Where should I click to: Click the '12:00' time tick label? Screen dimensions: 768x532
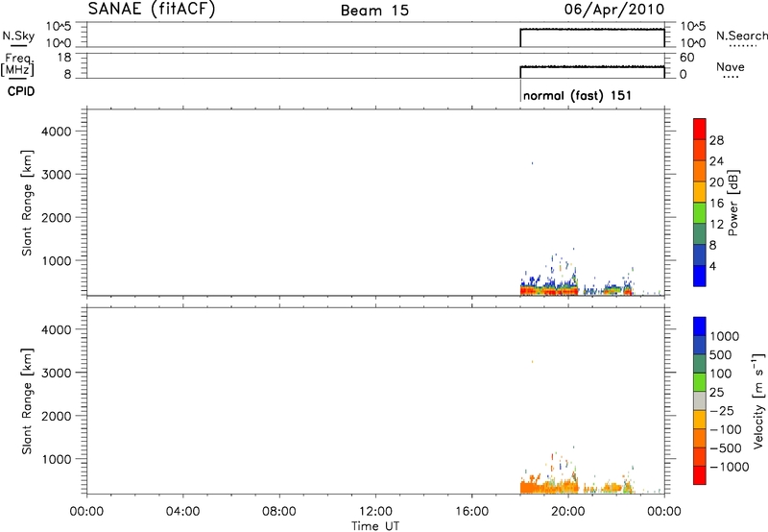tap(375, 512)
